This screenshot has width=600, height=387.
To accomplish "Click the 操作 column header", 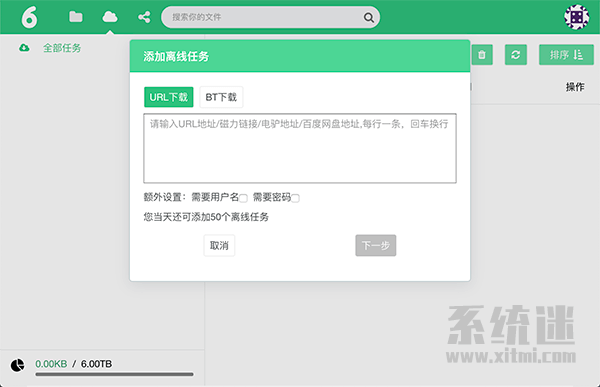I will tap(575, 87).
